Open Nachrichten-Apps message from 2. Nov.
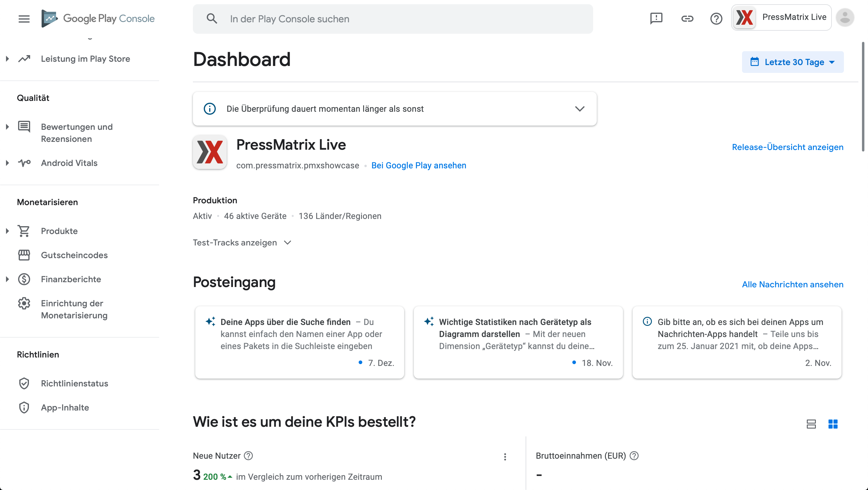868x490 pixels. (737, 342)
